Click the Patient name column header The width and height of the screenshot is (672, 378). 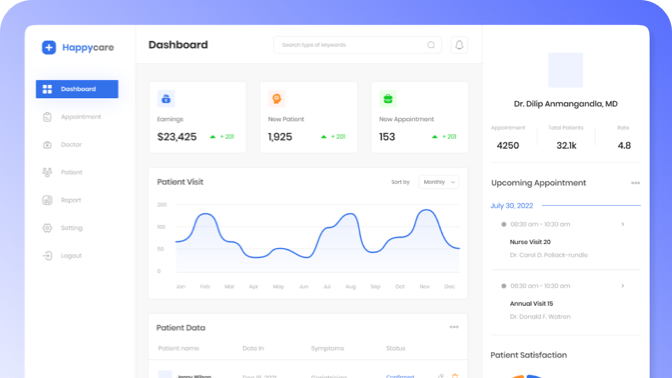(178, 348)
